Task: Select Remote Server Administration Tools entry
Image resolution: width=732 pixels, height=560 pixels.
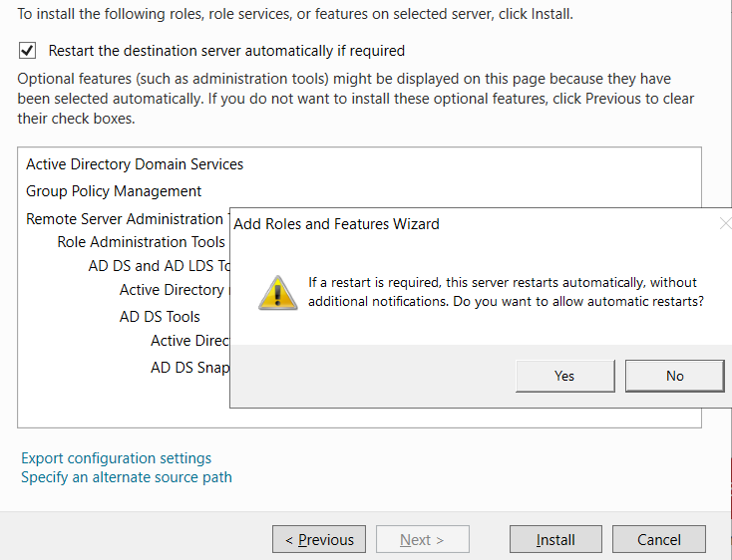Action: coord(128,218)
